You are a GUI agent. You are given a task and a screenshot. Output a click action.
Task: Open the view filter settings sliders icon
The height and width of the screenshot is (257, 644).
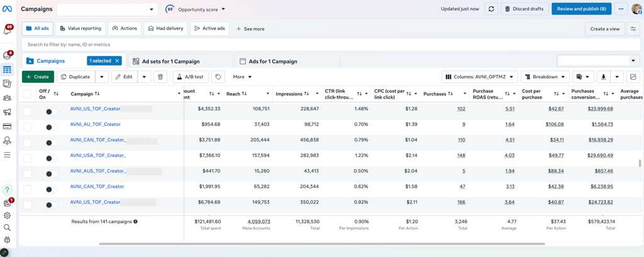coord(633,29)
